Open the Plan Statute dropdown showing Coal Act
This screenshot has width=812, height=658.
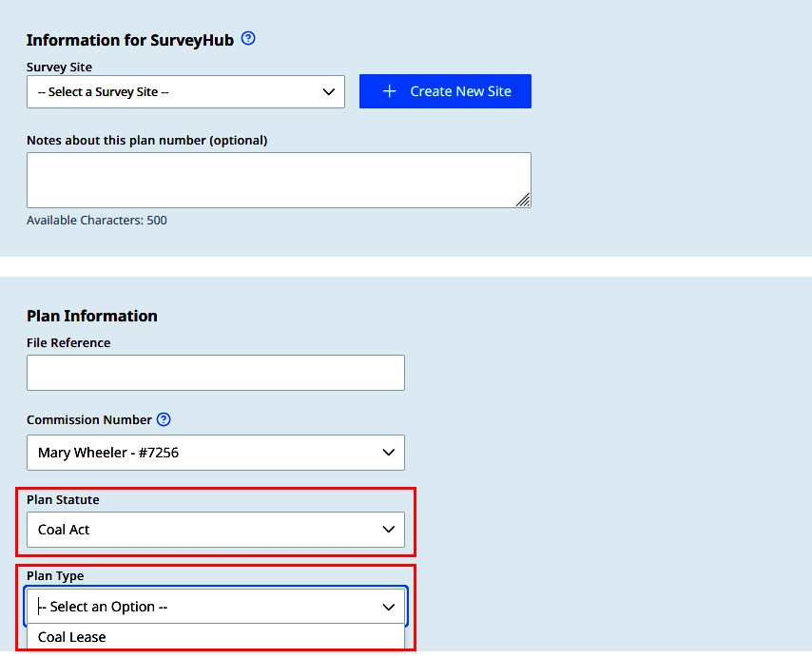pyautogui.click(x=216, y=530)
